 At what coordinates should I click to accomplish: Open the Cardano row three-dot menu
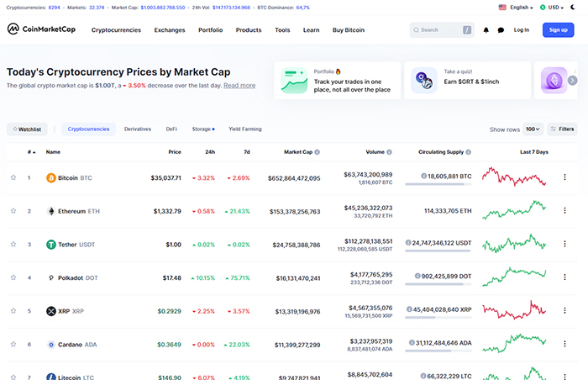coord(564,344)
